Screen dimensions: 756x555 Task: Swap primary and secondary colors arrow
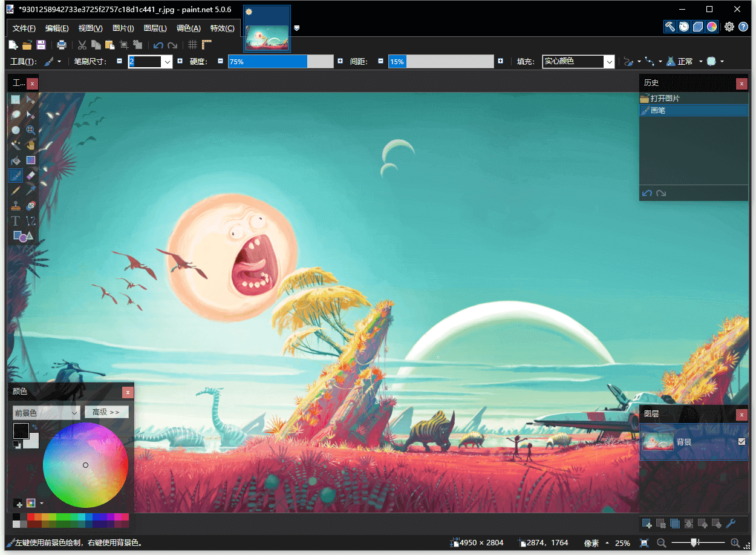tap(34, 427)
